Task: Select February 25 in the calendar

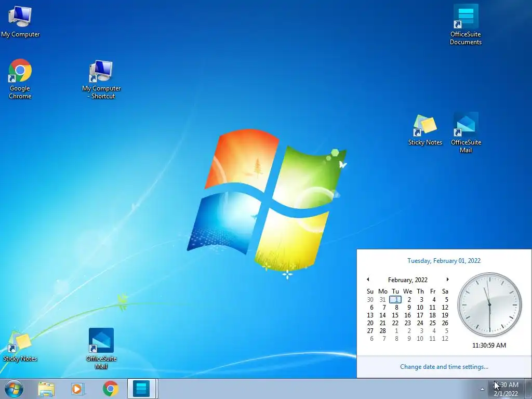Action: 433,323
